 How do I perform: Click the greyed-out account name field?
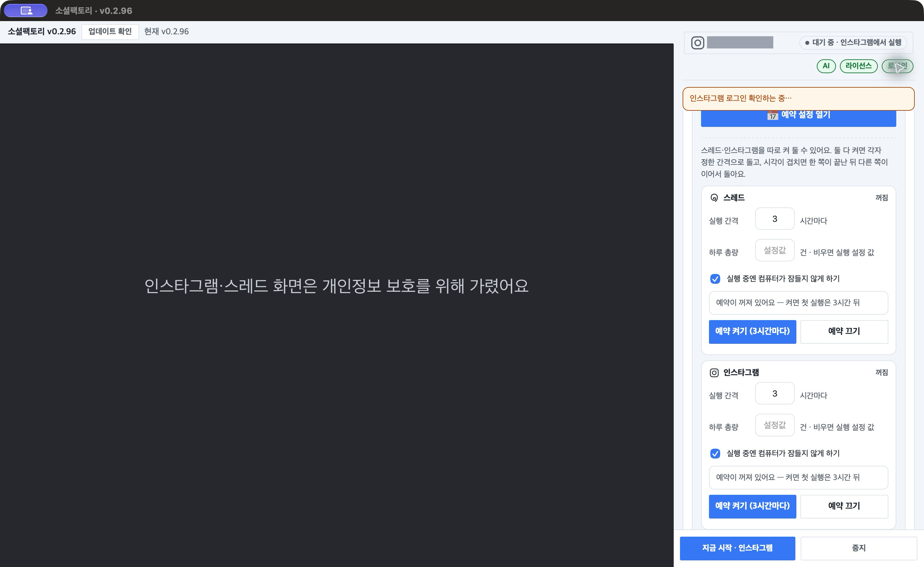[x=740, y=43]
